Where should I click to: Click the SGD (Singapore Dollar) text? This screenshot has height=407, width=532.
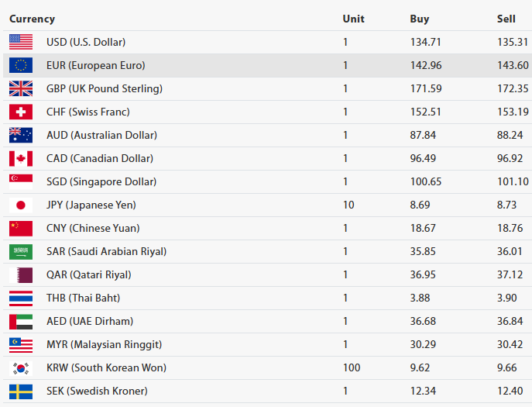coord(101,181)
